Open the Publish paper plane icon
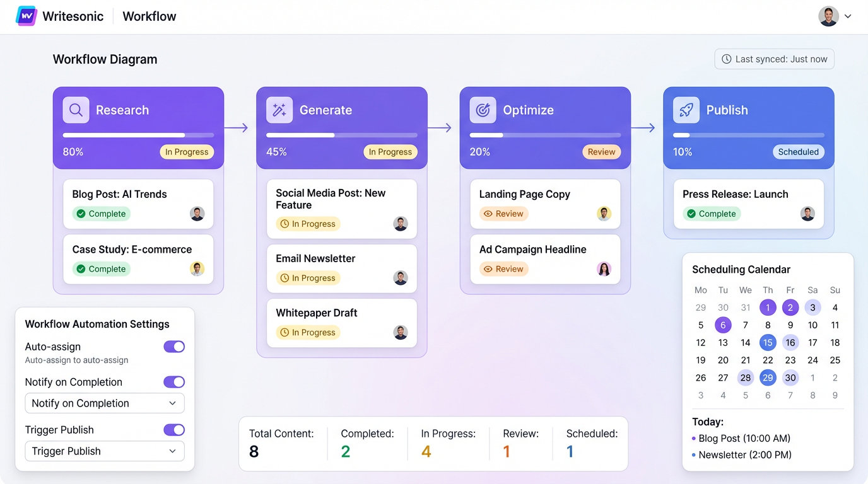 point(686,110)
